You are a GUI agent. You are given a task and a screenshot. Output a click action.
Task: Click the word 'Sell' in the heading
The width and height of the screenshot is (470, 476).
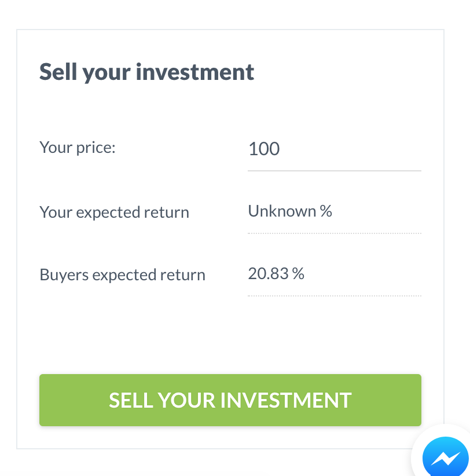click(58, 72)
